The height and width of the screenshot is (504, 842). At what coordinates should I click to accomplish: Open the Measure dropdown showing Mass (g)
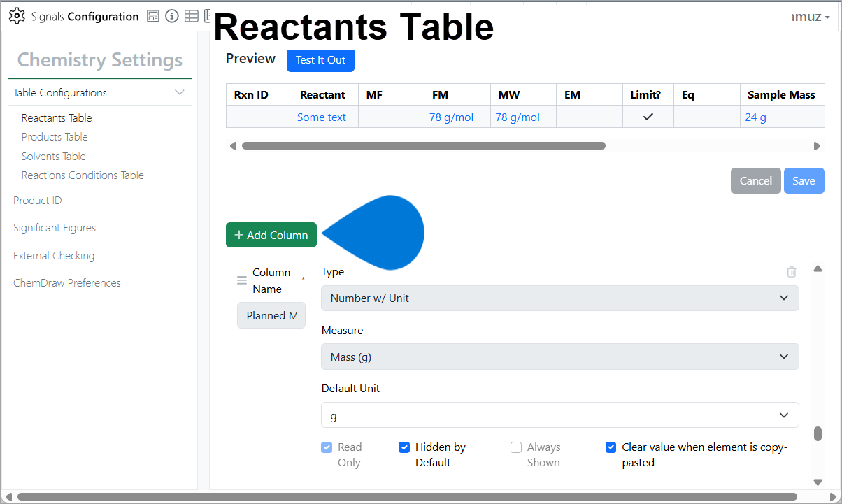click(559, 357)
